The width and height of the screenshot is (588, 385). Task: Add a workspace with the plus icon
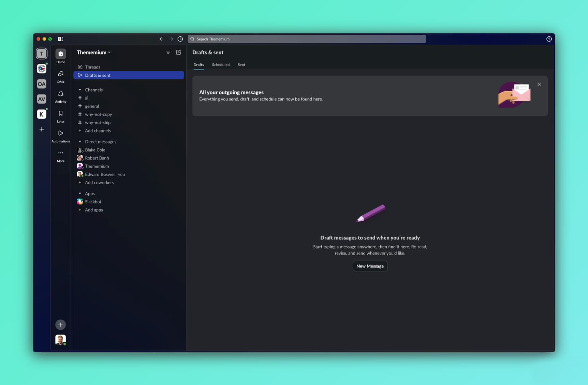pyautogui.click(x=42, y=129)
